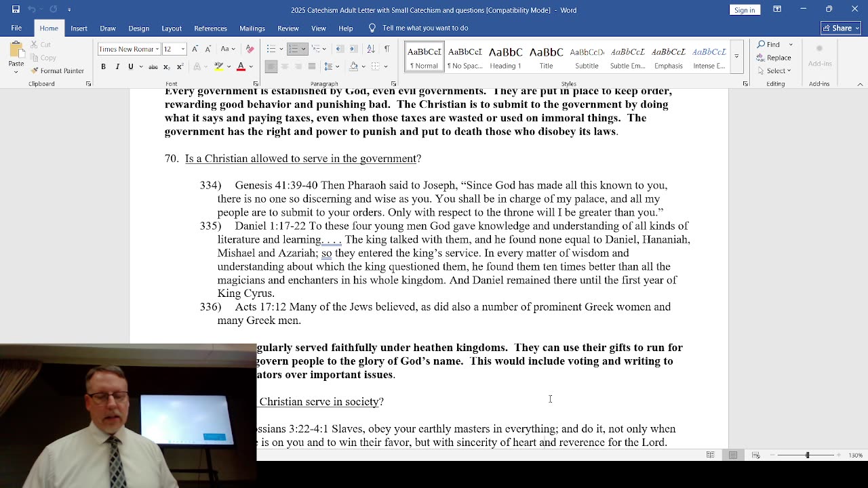This screenshot has width=868, height=488.
Task: Click the Tell me what you want search field
Action: (425, 28)
